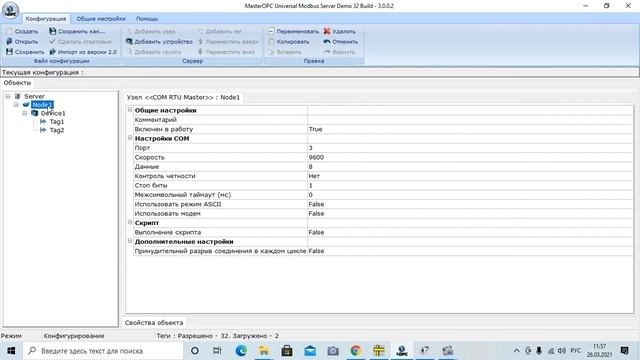Click the Добавить устройство icon

click(129, 42)
